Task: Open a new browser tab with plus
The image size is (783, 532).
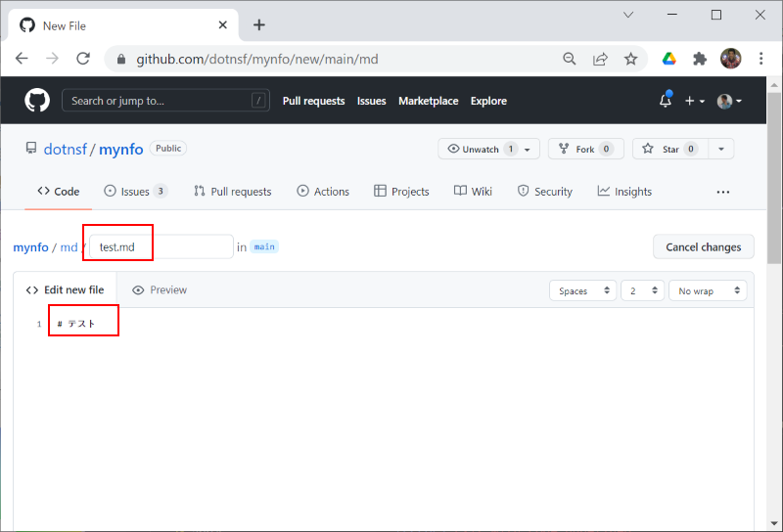Action: 259,25
